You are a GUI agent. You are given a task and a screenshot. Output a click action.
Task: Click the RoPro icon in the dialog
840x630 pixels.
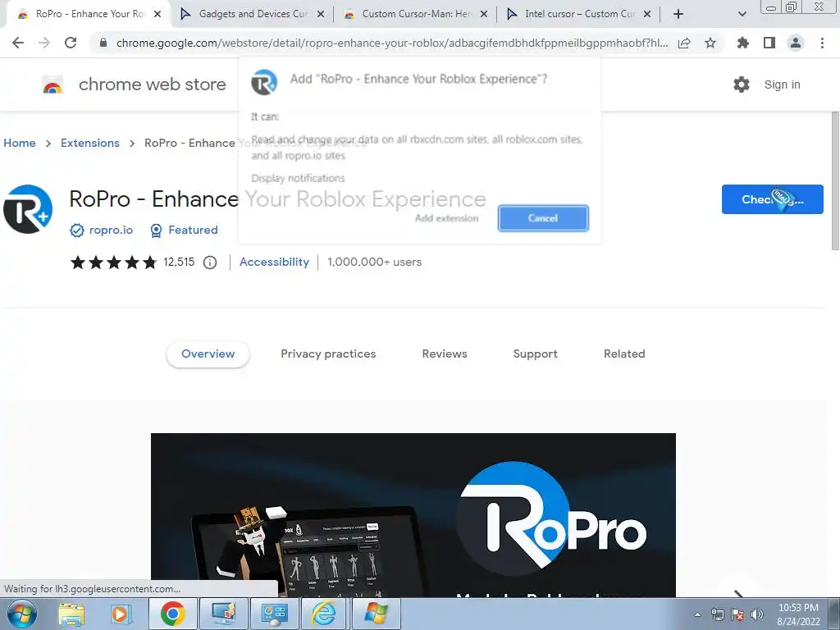point(264,83)
